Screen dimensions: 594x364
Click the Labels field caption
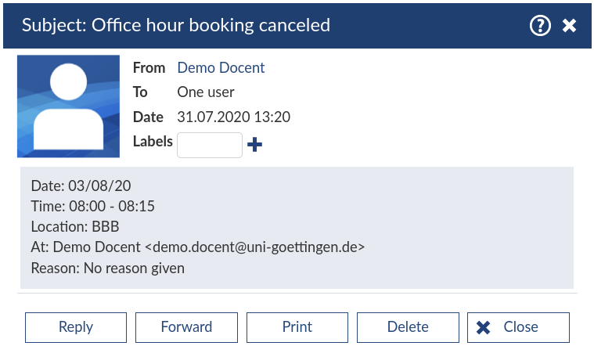point(153,142)
